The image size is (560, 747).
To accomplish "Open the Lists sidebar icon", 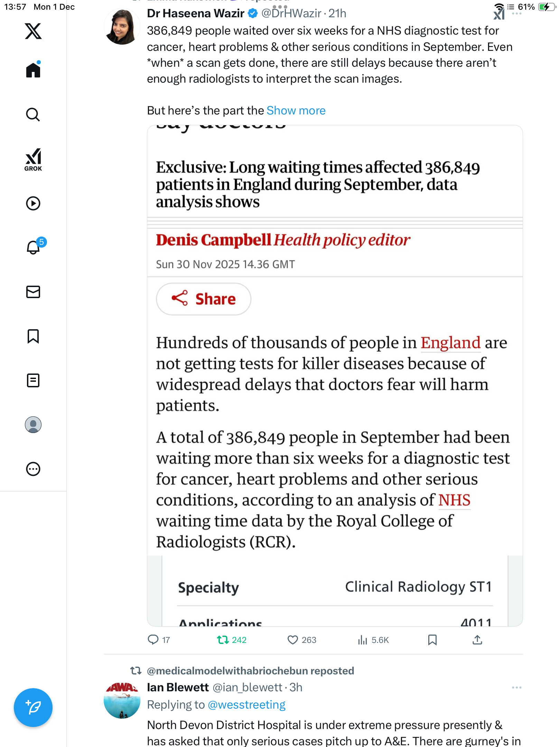I will coord(33,380).
